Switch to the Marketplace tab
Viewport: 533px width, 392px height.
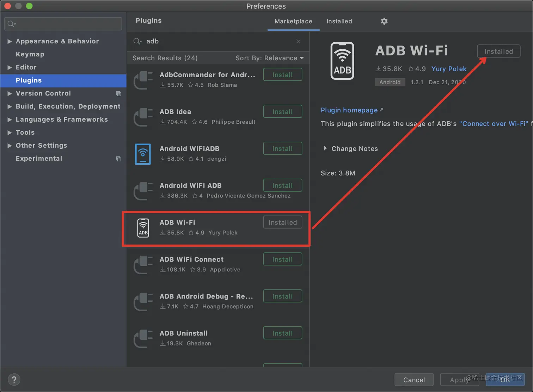click(x=293, y=21)
